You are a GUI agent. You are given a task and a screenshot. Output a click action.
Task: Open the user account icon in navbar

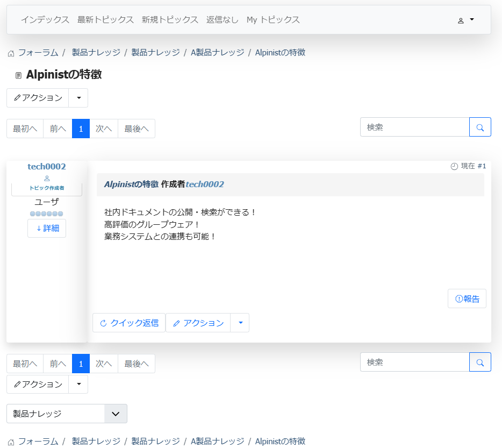click(461, 21)
